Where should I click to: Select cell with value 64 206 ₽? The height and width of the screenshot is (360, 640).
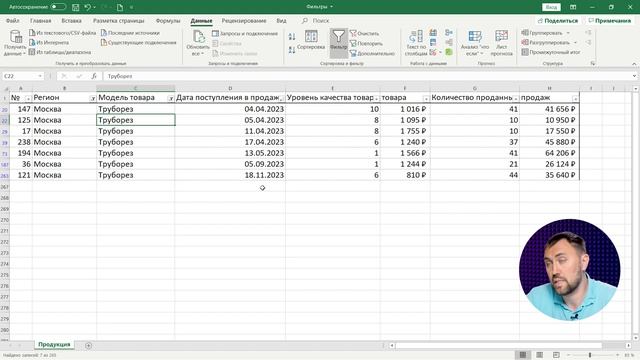pos(549,153)
